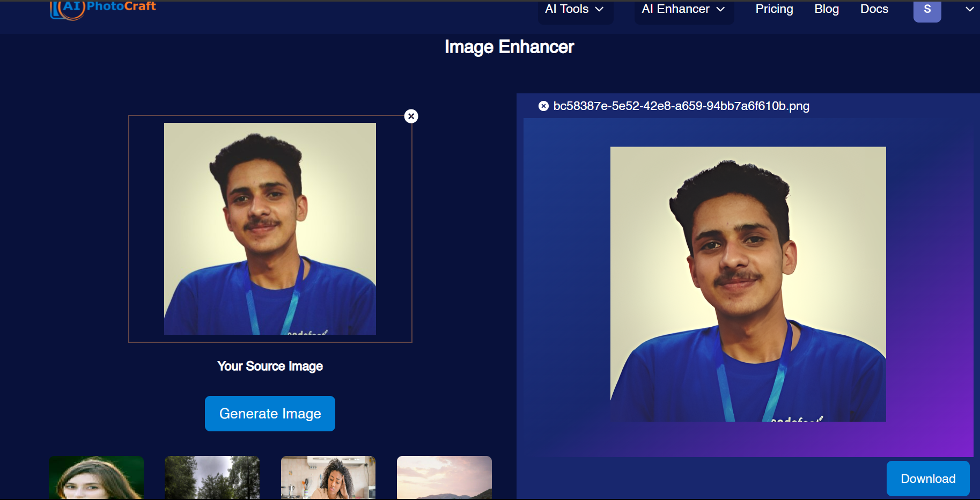Select the curly-haired woman sample thumbnail
This screenshot has height=500, width=980.
click(x=328, y=477)
